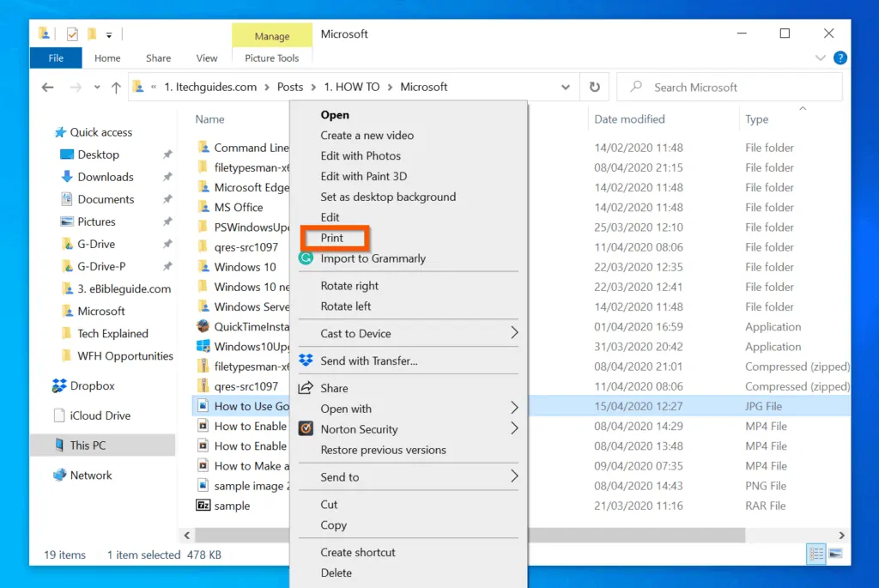This screenshot has width=879, height=588.
Task: Click the blue Help question mark icon
Action: click(839, 58)
